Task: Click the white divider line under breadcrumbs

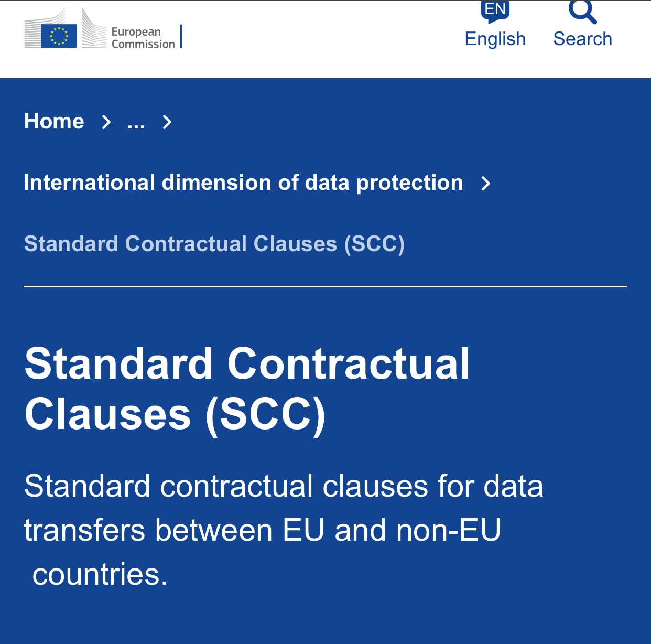Action: 325,286
